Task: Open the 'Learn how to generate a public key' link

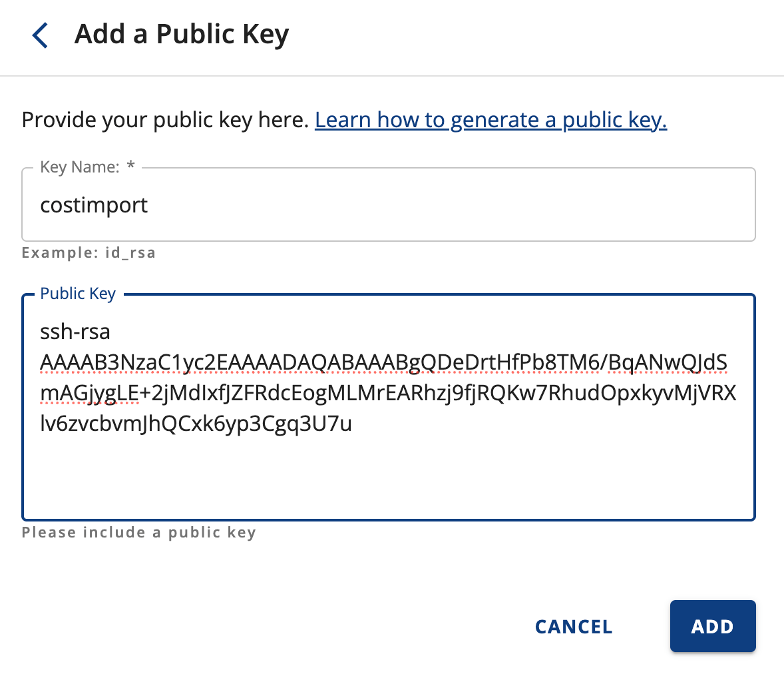Action: [490, 120]
